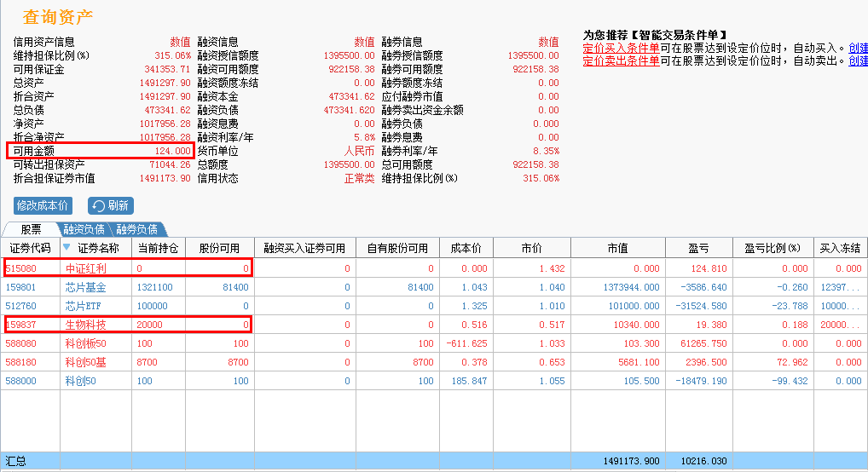The width and height of the screenshot is (868, 472).
Task: Click the 货币单位 value 人民币
Action: pos(360,151)
